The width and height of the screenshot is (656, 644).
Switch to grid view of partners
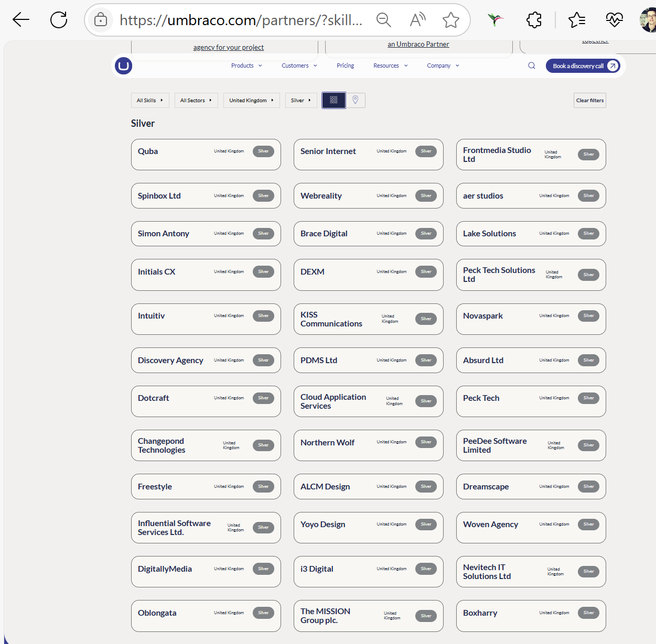(x=334, y=100)
